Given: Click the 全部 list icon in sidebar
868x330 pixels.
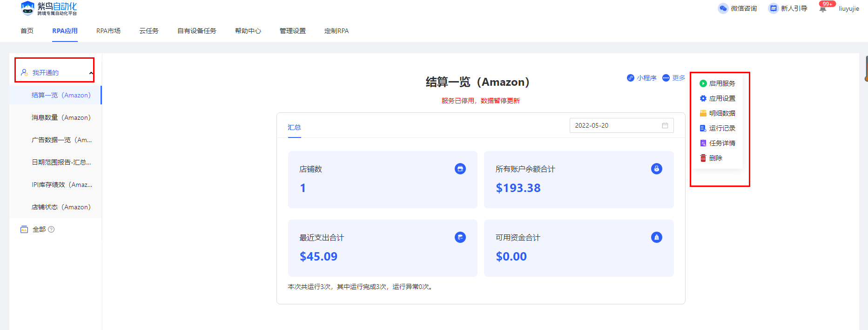Looking at the screenshot, I should point(24,229).
